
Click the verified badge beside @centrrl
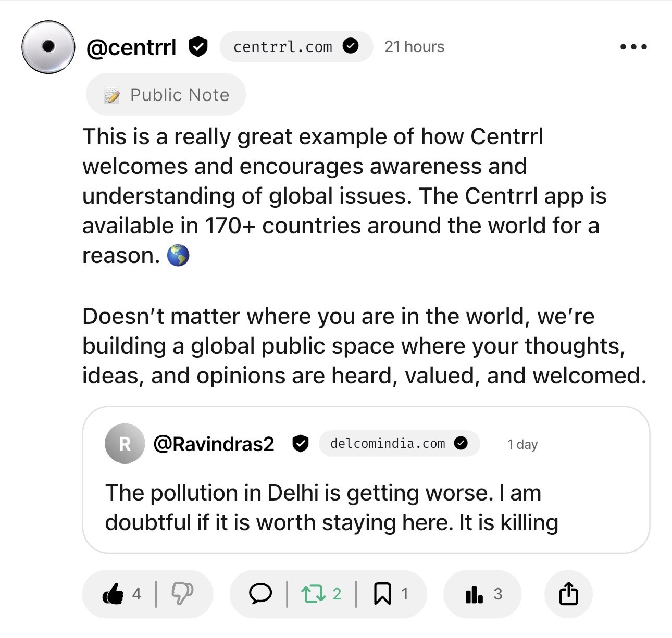[x=198, y=47]
